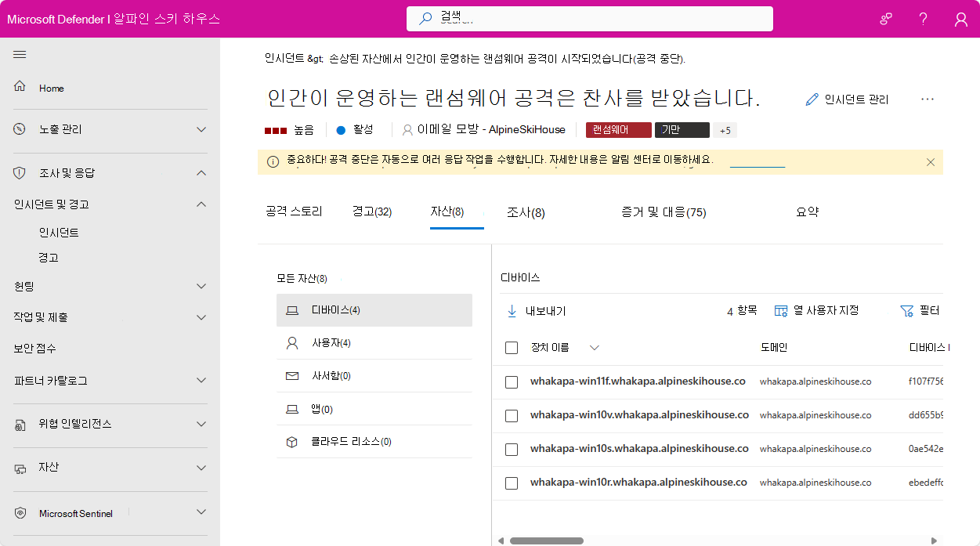This screenshot has width=980, height=546.
Task: Switch to the 공격 스토리 tab
Action: tap(294, 212)
